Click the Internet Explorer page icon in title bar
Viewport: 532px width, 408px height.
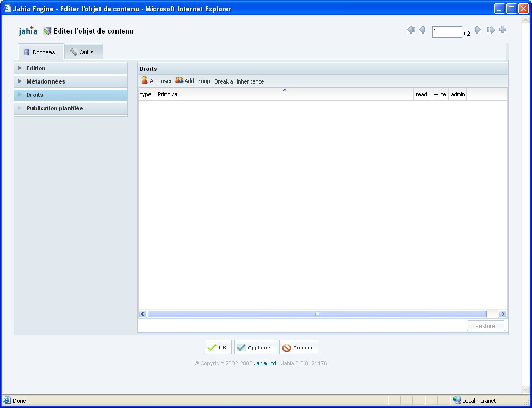pyautogui.click(x=7, y=8)
